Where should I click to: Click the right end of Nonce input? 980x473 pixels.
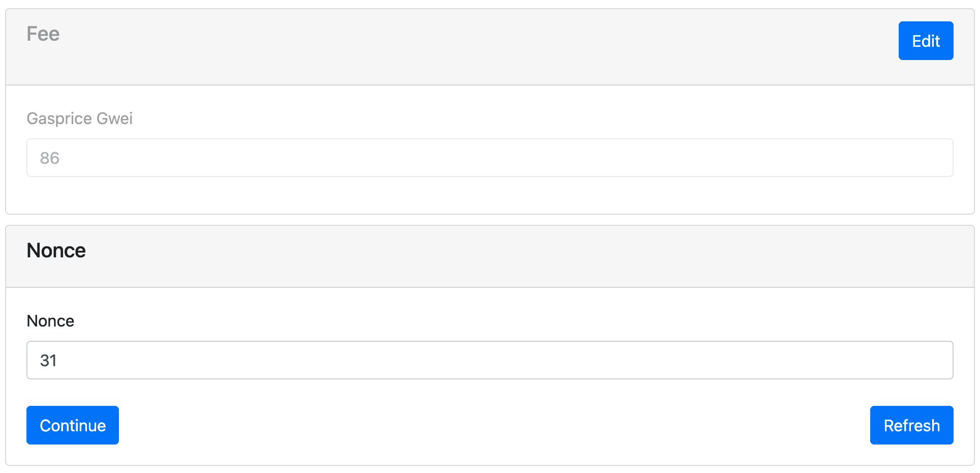935,360
